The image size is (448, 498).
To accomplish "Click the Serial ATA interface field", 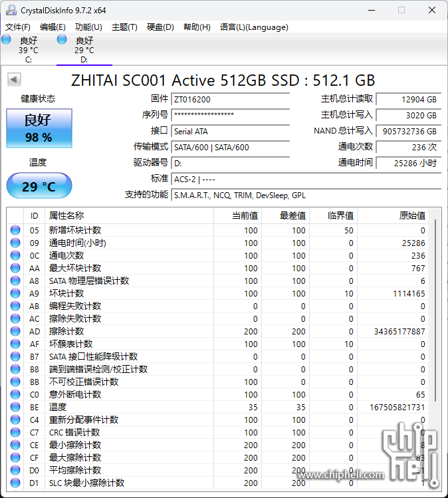I will click(231, 131).
